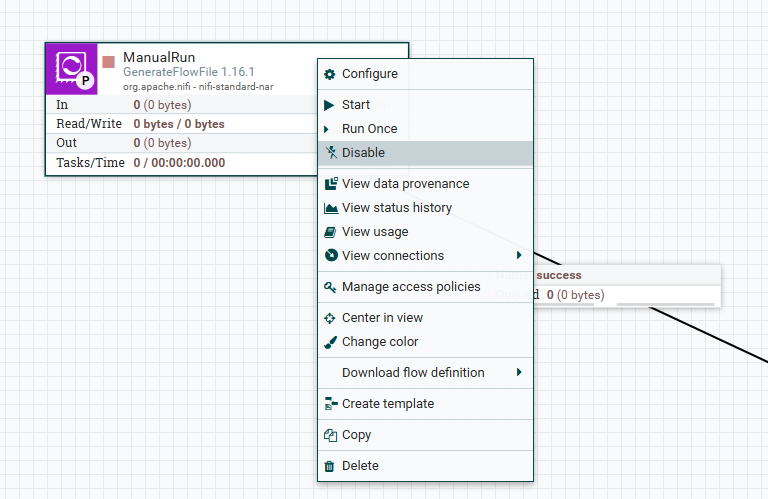Image resolution: width=768 pixels, height=499 pixels.
Task: Click the View usage book icon
Action: point(331,232)
